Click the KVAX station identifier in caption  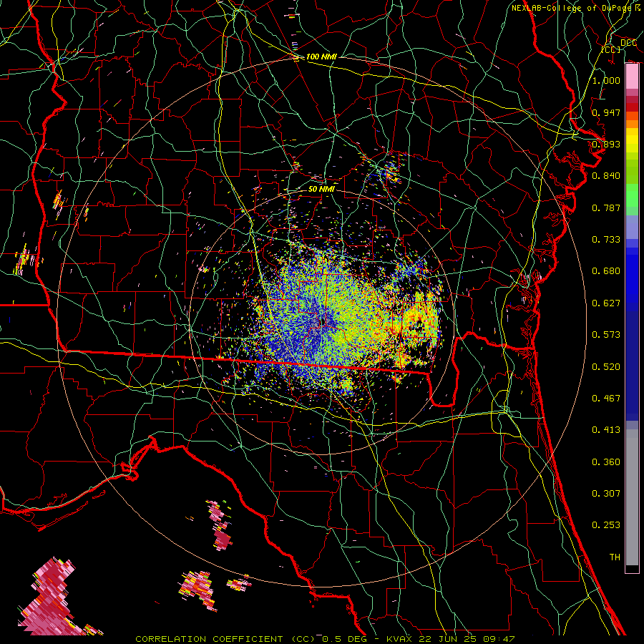tap(401, 639)
